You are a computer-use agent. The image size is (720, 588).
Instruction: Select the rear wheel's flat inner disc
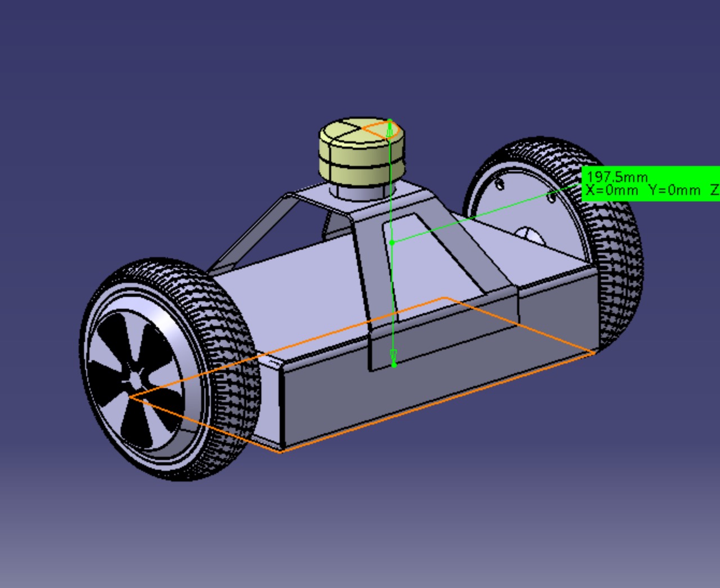click(529, 214)
